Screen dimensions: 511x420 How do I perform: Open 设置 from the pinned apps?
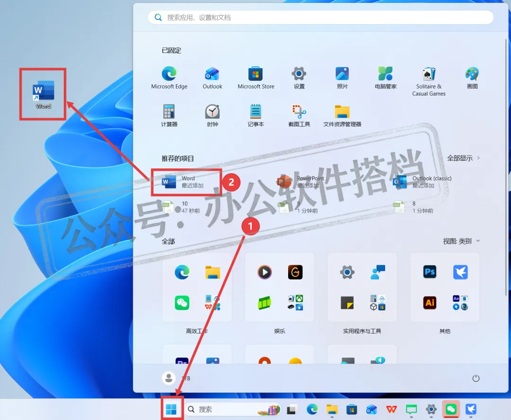pos(299,78)
